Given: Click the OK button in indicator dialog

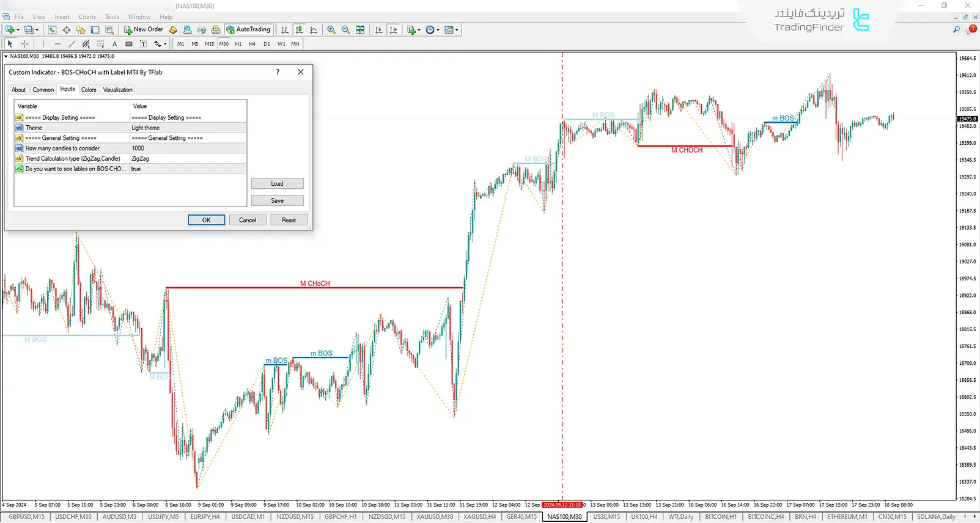Looking at the screenshot, I should point(206,220).
